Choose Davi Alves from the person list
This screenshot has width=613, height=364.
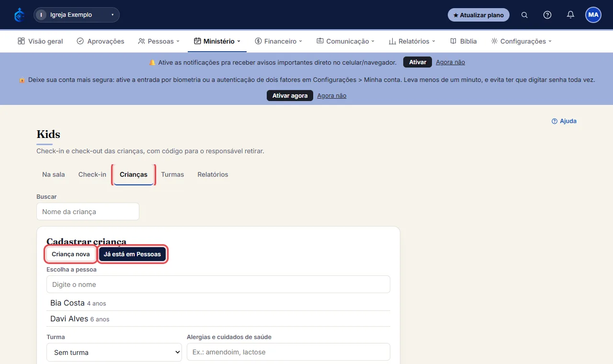pos(218,319)
